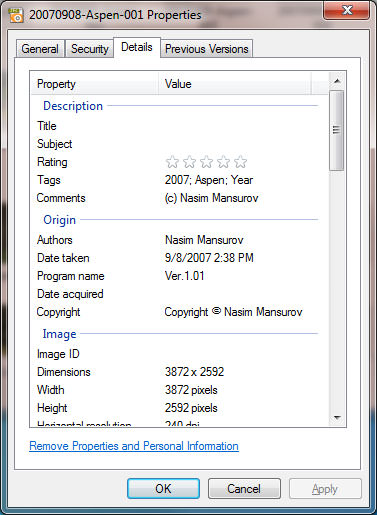The height and width of the screenshot is (515, 377).
Task: Click the Tags value 2007; Aspen; Year
Action: click(x=209, y=180)
